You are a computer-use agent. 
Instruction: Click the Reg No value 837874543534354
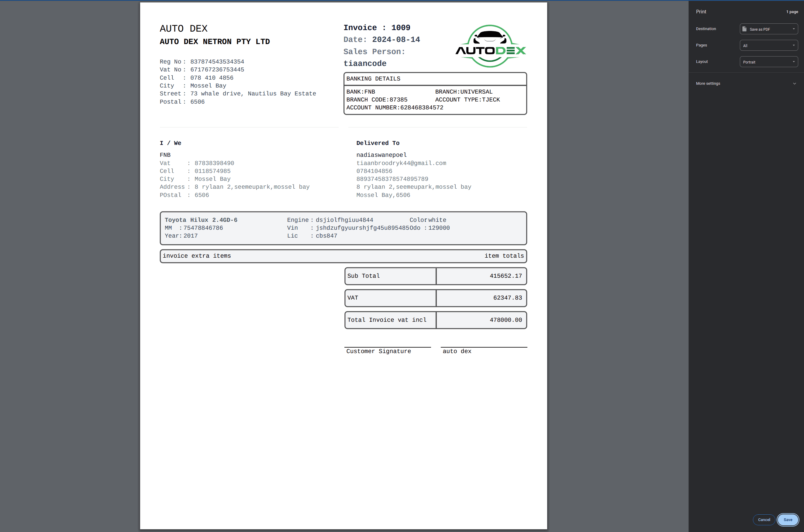pos(217,61)
